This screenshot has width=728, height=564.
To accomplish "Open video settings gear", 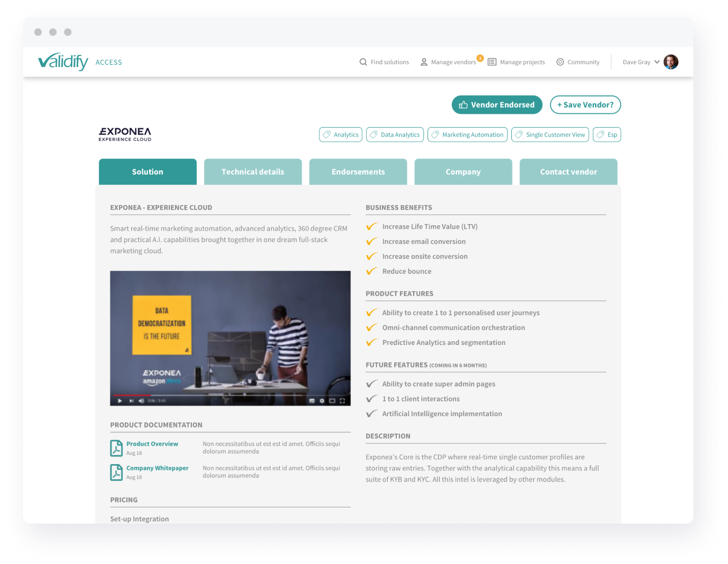I will [322, 401].
